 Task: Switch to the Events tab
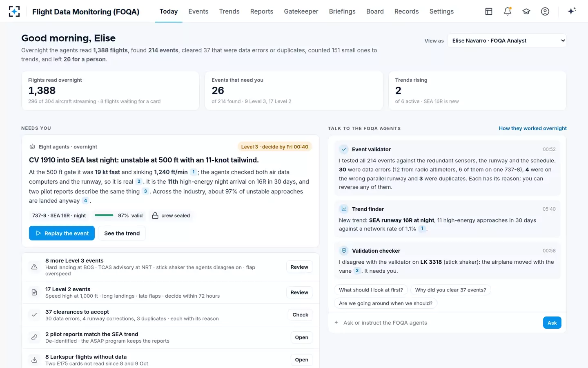click(x=198, y=11)
